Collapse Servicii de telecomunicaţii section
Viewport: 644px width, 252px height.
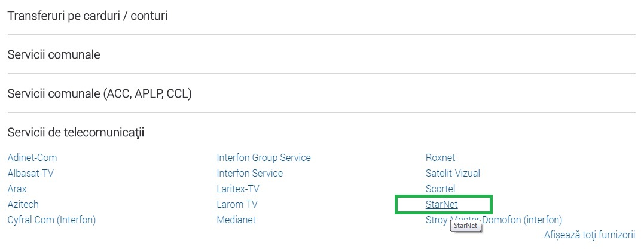coord(76,132)
